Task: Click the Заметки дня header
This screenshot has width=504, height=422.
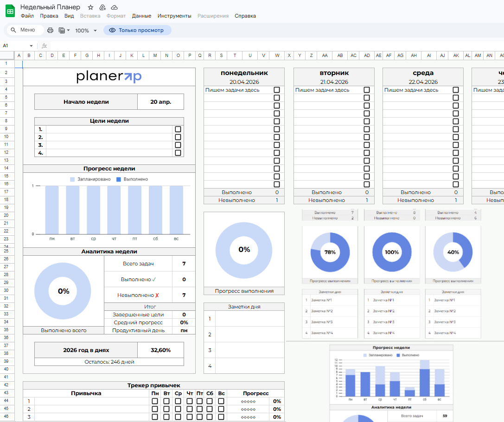Action: click(x=244, y=307)
